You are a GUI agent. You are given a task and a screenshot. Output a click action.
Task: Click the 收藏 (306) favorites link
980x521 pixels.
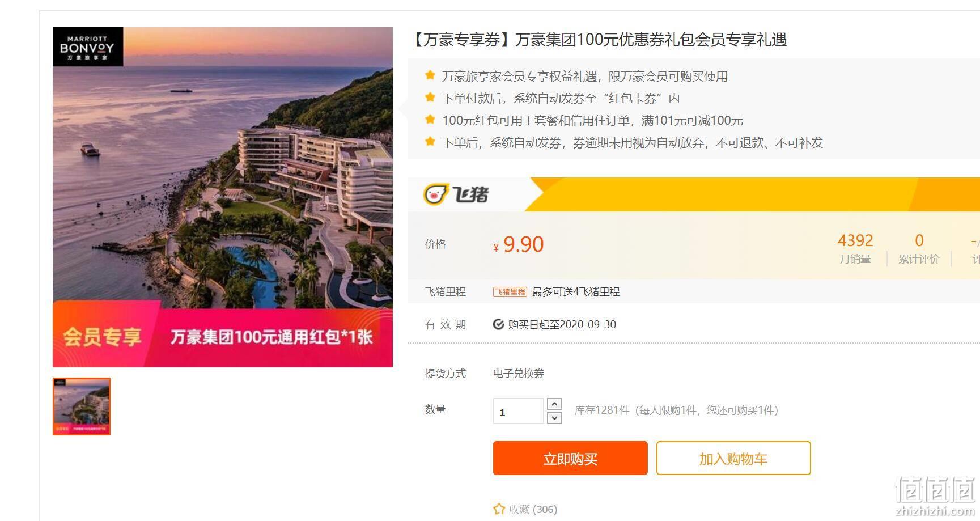click(525, 509)
